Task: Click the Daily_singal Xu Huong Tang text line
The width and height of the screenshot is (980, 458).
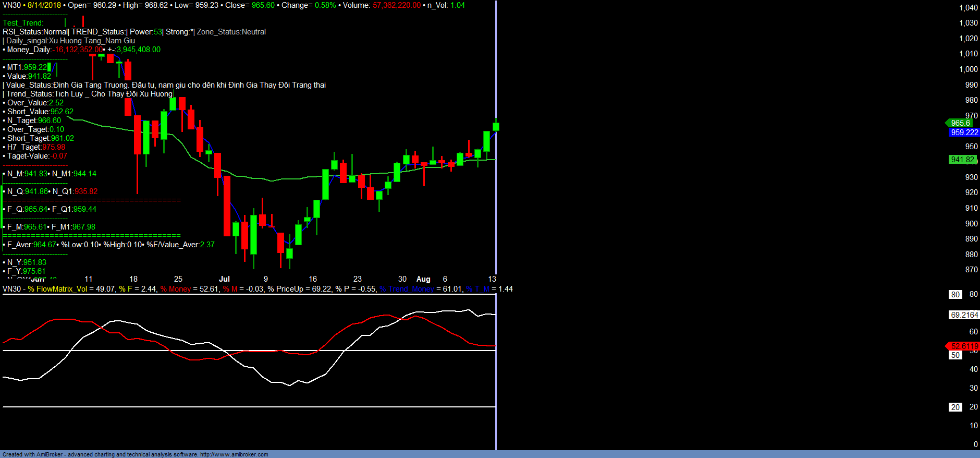Action: point(70,41)
